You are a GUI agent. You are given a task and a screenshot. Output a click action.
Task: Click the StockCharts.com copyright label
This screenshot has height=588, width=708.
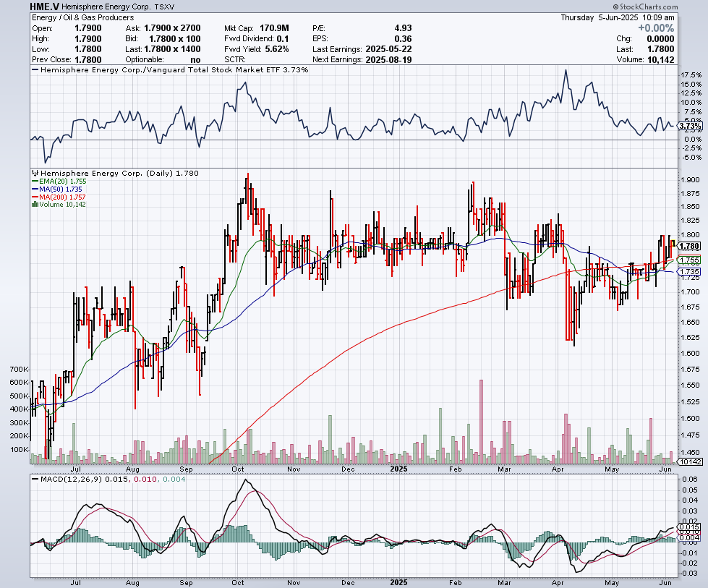[x=645, y=7]
